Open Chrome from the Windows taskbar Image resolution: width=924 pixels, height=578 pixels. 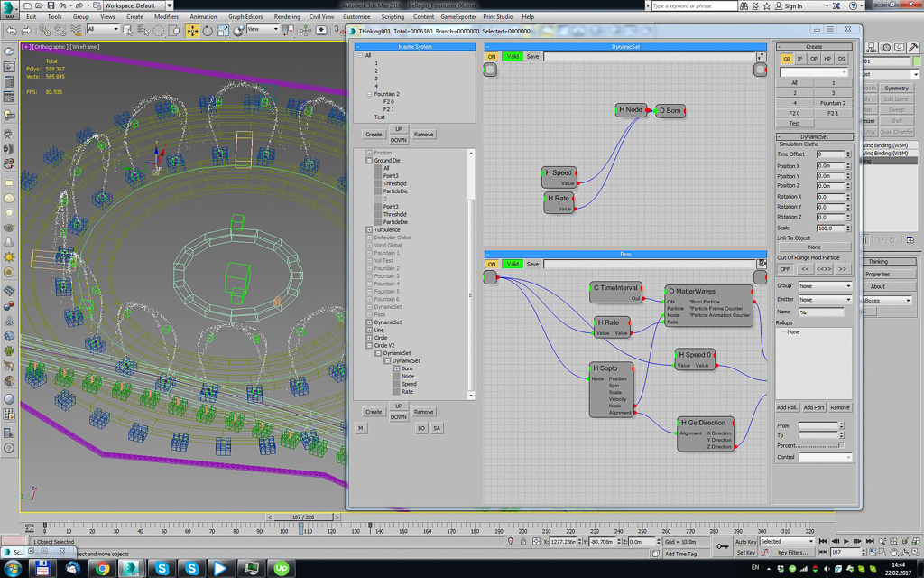pos(102,568)
